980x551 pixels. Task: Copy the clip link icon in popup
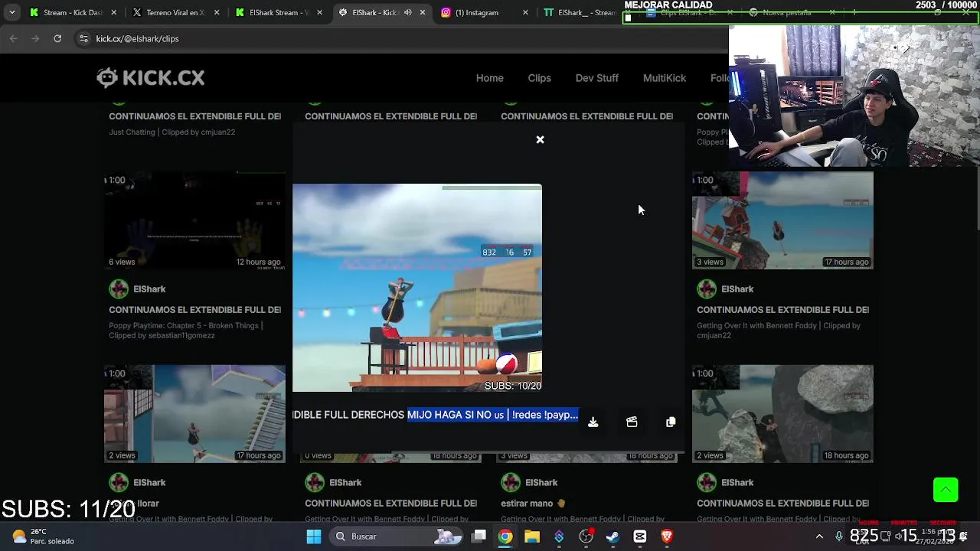coord(671,422)
